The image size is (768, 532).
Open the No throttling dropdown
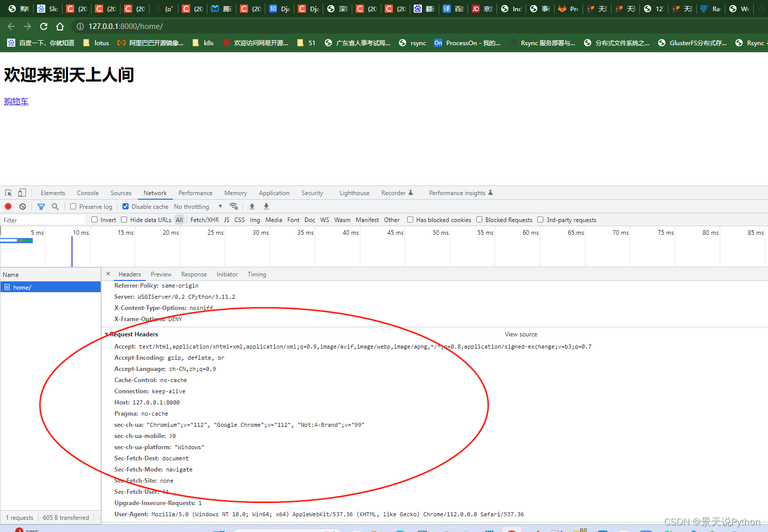[198, 206]
